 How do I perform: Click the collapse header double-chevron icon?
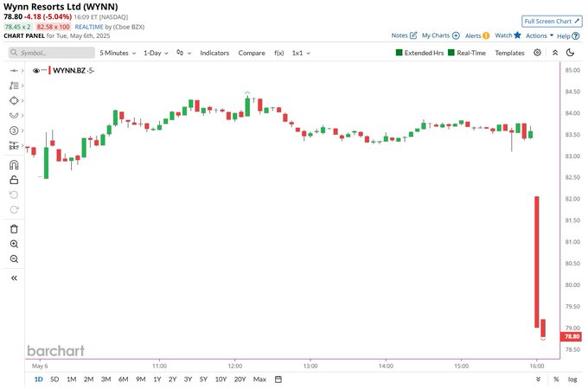click(x=555, y=53)
